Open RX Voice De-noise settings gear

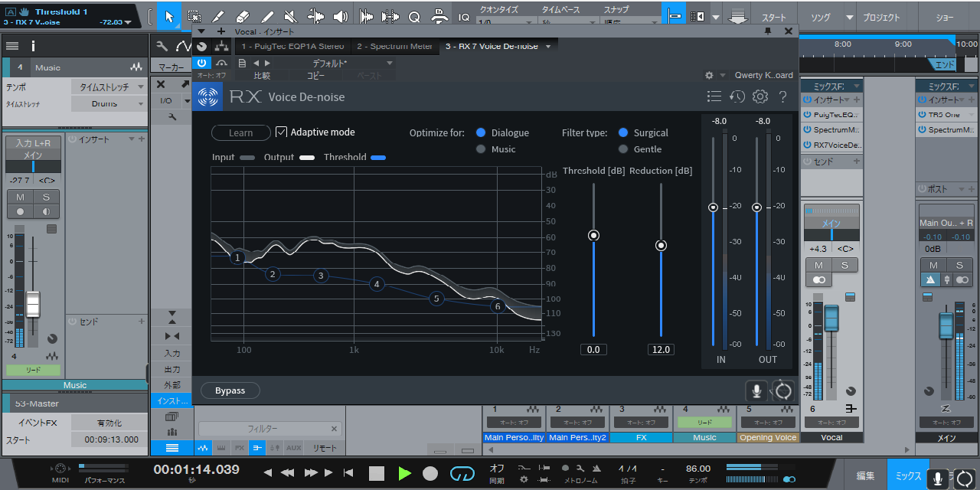click(759, 96)
